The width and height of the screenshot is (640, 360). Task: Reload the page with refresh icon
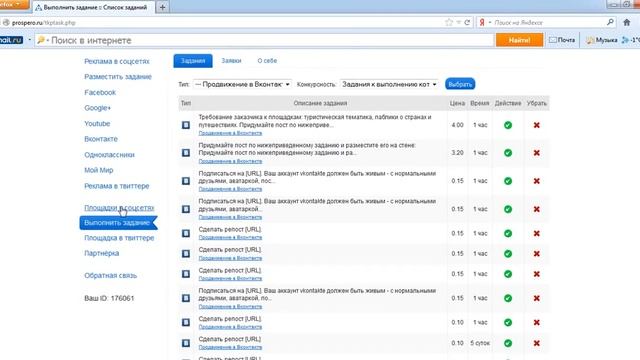[467, 22]
